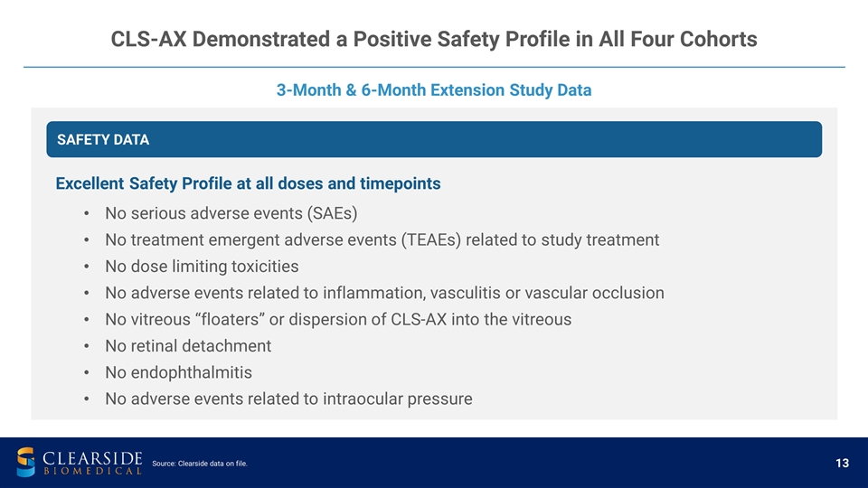The image size is (868, 488).
Task: Select 'No retinal detachment' text
Action: (188, 345)
